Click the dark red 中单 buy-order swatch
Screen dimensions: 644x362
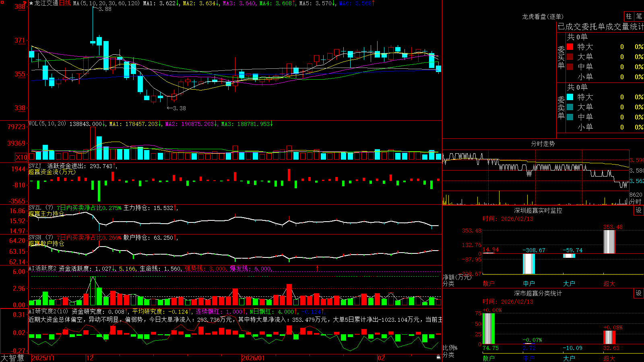click(570, 67)
